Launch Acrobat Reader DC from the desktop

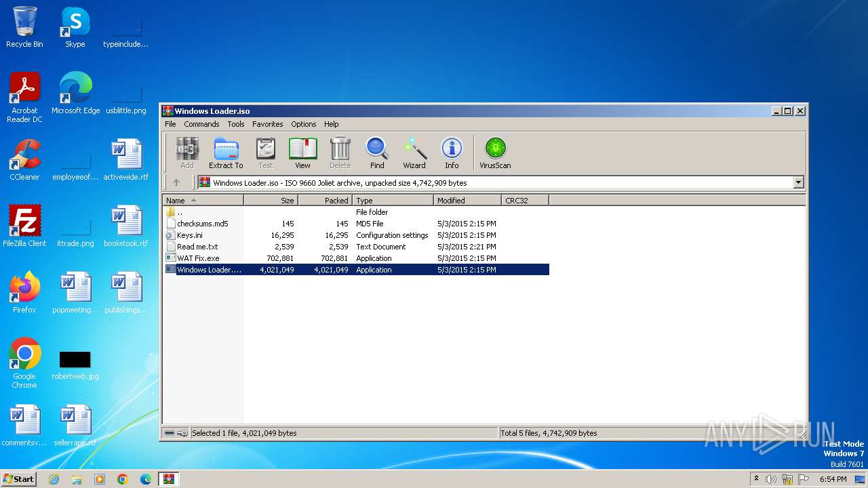click(x=24, y=98)
